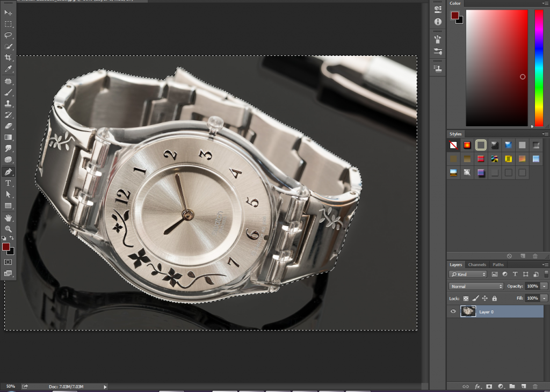Select the Crop tool

coord(8,57)
